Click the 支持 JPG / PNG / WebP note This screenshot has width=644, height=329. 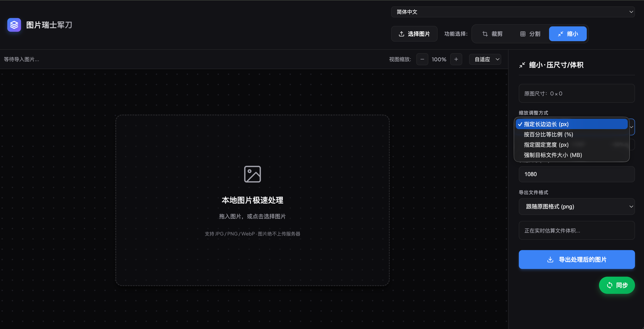click(253, 234)
